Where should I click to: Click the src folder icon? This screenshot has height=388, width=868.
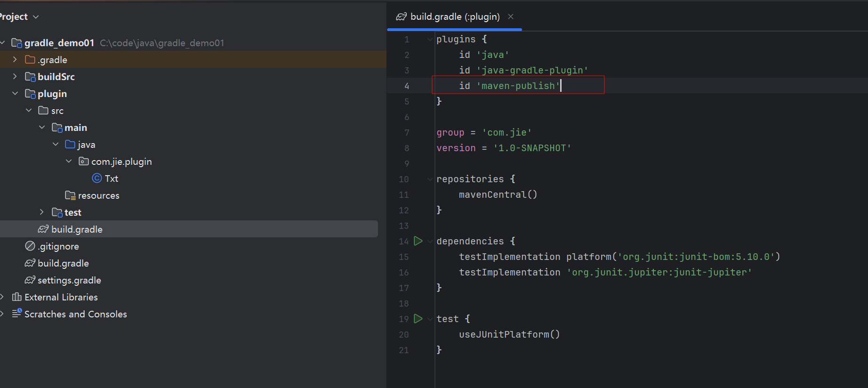(x=43, y=110)
